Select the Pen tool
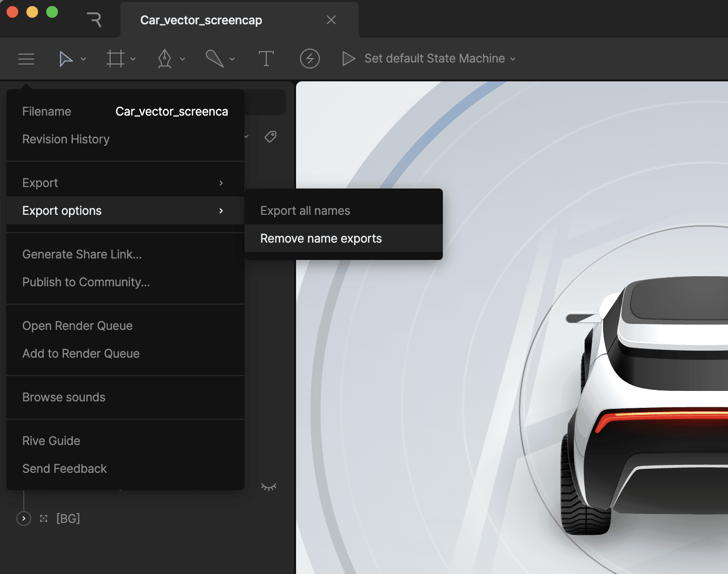This screenshot has width=728, height=574. coord(165,59)
